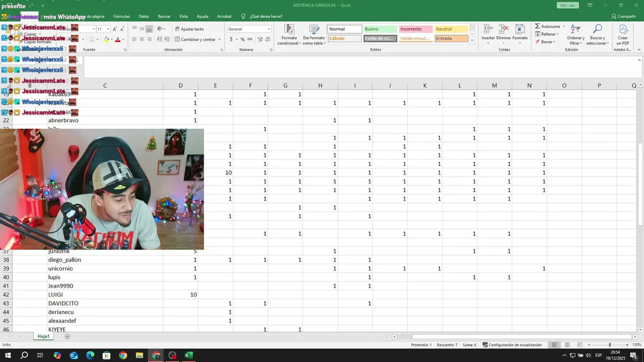Open the text orientation tool

[x=160, y=29]
